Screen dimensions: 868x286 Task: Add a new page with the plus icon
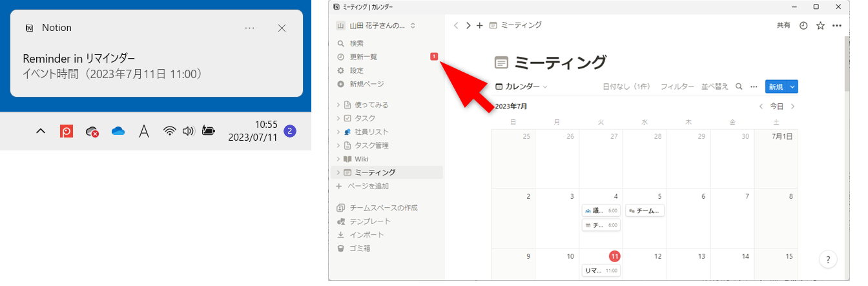479,26
